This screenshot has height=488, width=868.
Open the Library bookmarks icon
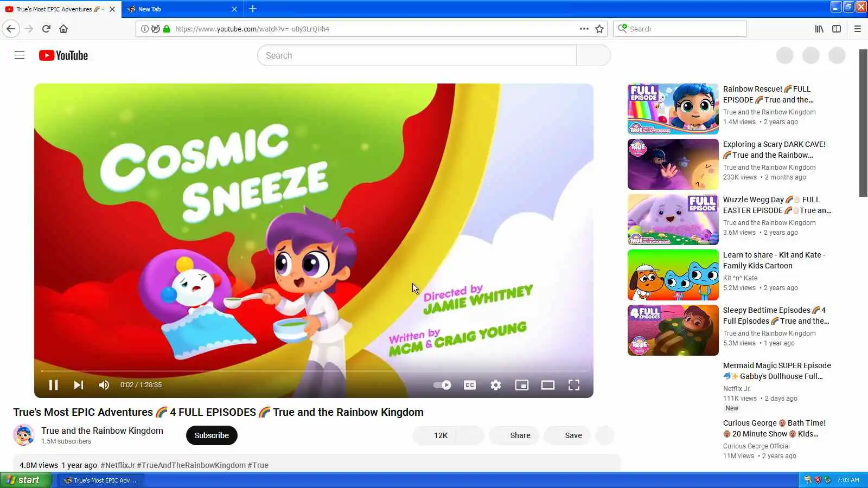coord(819,29)
